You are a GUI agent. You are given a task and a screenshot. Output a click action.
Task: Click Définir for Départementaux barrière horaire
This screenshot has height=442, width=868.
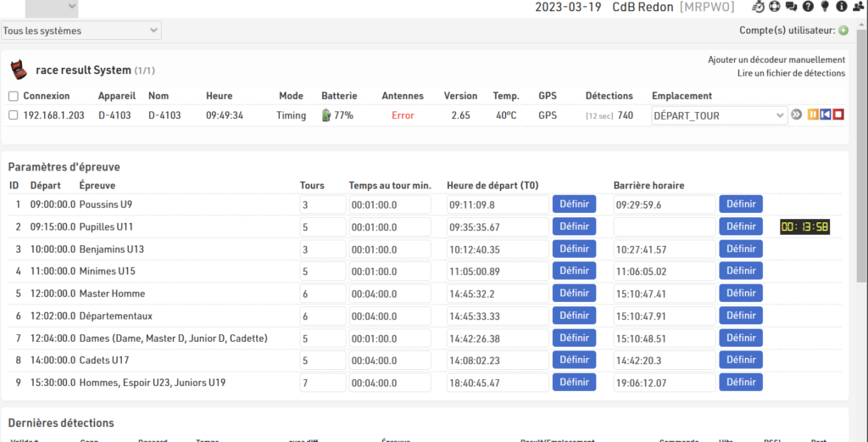click(741, 315)
